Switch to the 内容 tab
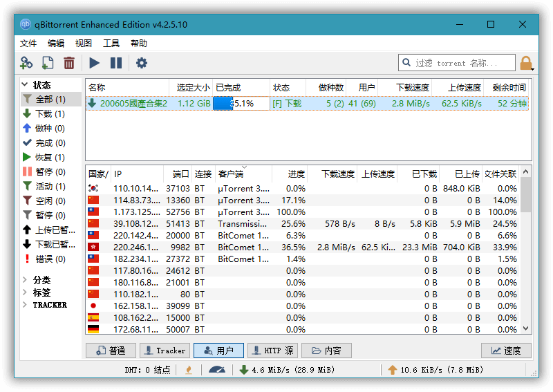This screenshot has height=392, width=553. 326,351
